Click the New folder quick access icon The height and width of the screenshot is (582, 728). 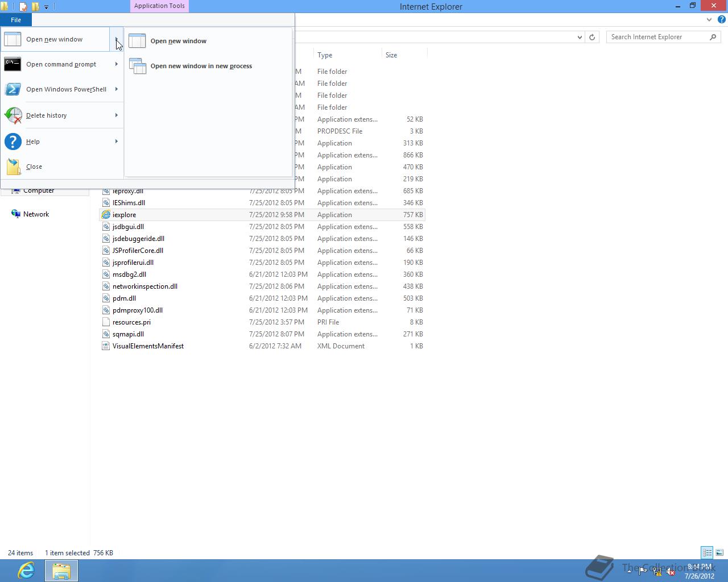point(35,7)
